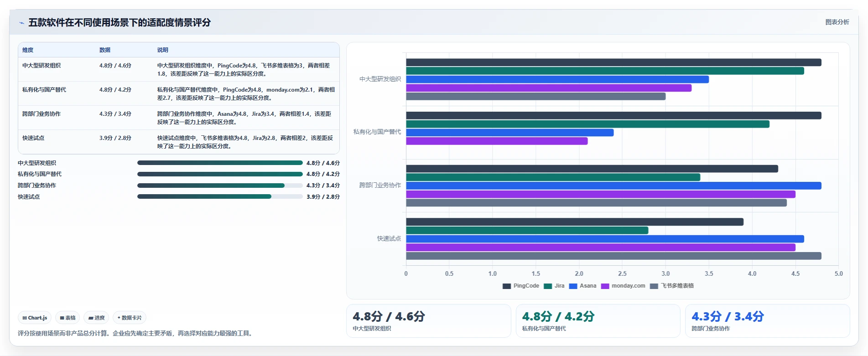Click PingCode bar in 中大型研发组织 group
The image size is (868, 356).
click(x=613, y=62)
